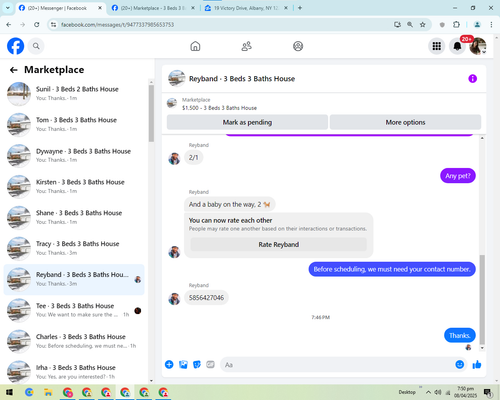Open the profile/groups circle icon in navigation
The width and height of the screenshot is (500, 400).
(x=298, y=46)
